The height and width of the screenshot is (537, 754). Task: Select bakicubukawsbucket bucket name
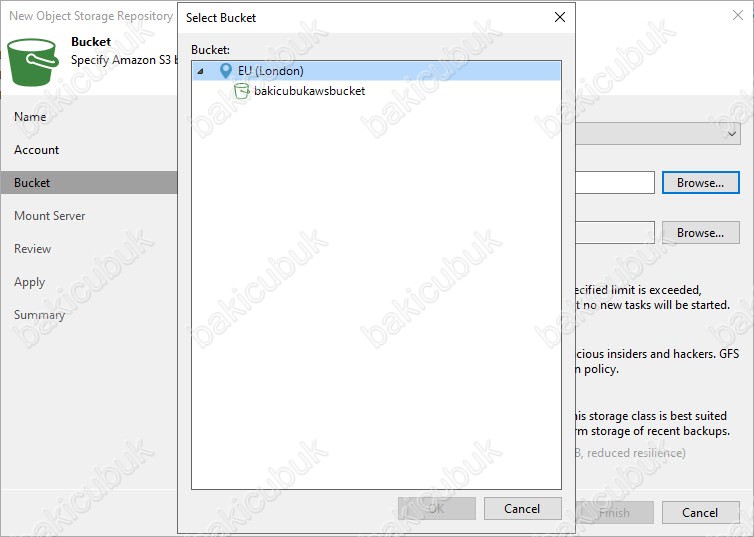(309, 91)
